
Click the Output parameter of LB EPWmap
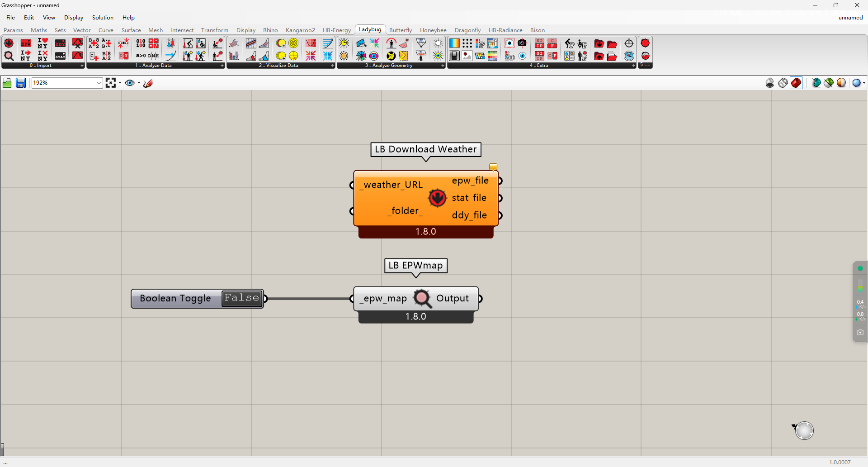coord(453,299)
